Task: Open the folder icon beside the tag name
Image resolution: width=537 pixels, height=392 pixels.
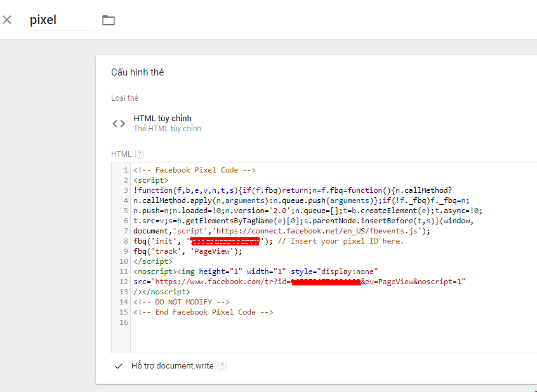Action: click(109, 20)
